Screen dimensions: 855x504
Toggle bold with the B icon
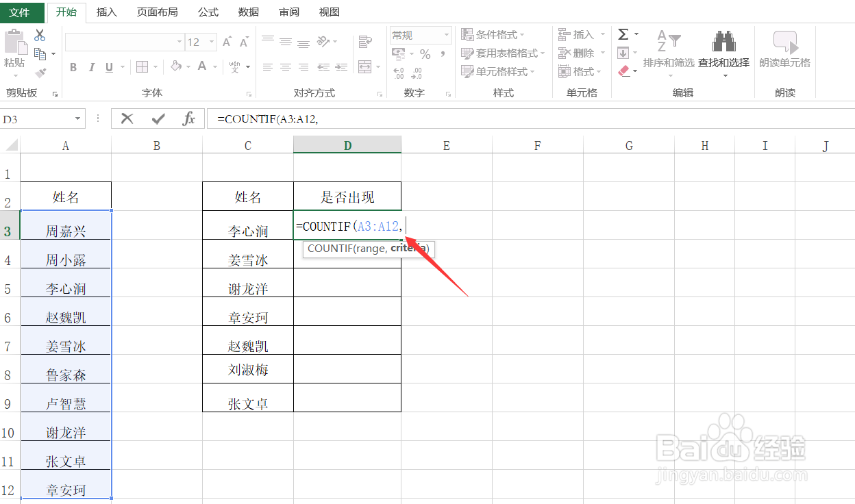[73, 67]
